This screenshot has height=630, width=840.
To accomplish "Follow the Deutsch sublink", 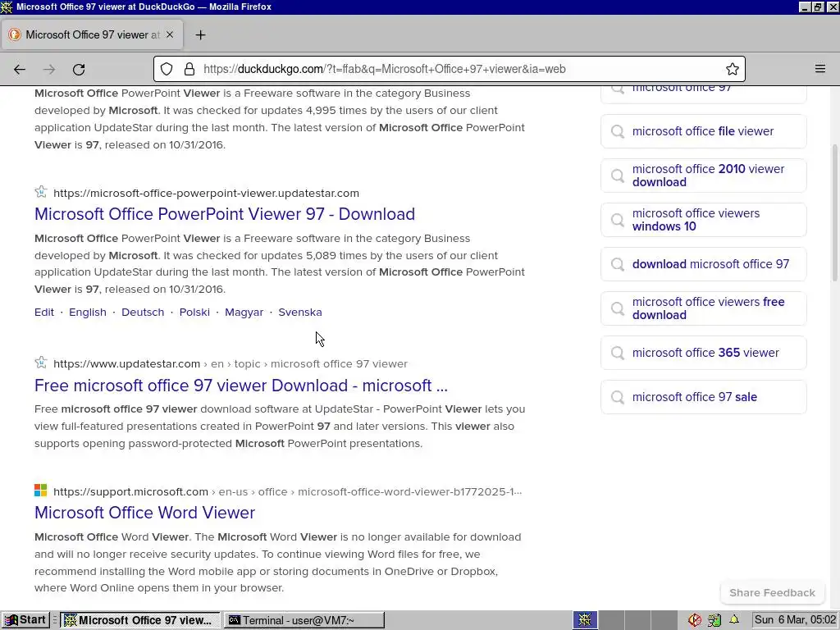I will [143, 313].
